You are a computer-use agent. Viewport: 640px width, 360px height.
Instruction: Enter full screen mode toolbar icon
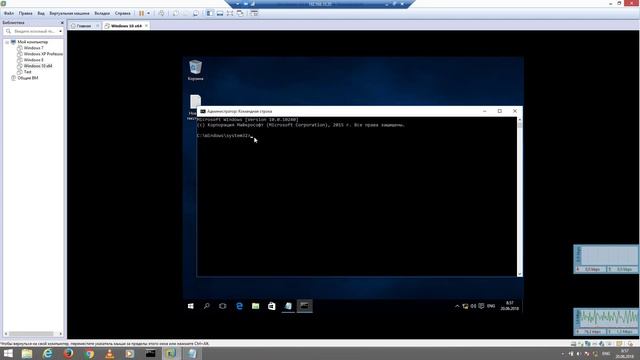[230, 13]
